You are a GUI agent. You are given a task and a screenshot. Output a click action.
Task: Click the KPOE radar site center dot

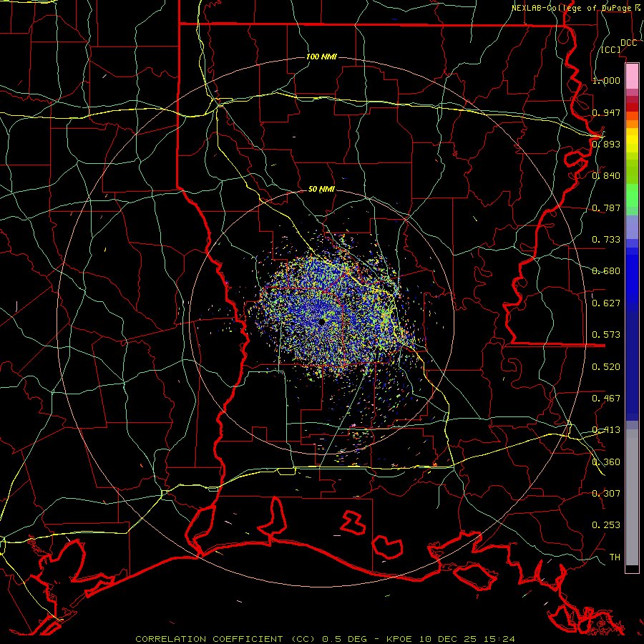[321, 322]
